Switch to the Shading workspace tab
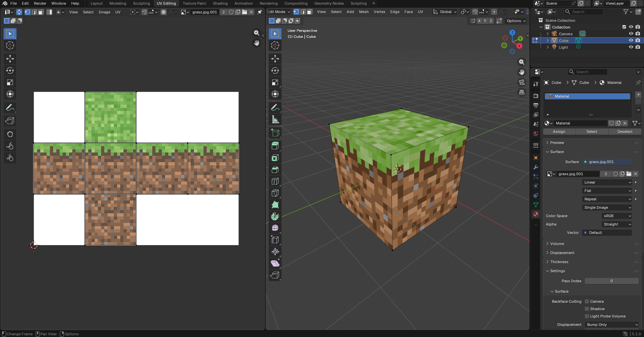This screenshot has width=644, height=337. pyautogui.click(x=220, y=3)
